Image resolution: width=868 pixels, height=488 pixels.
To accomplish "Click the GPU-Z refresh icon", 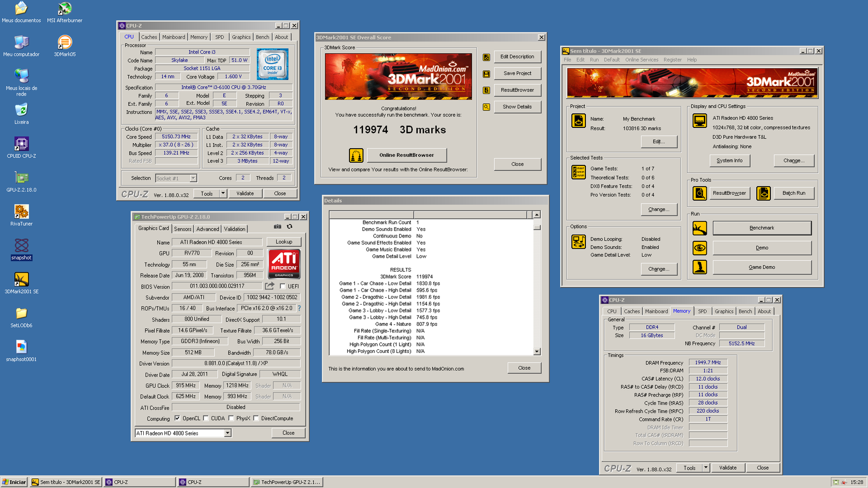I will coord(289,227).
